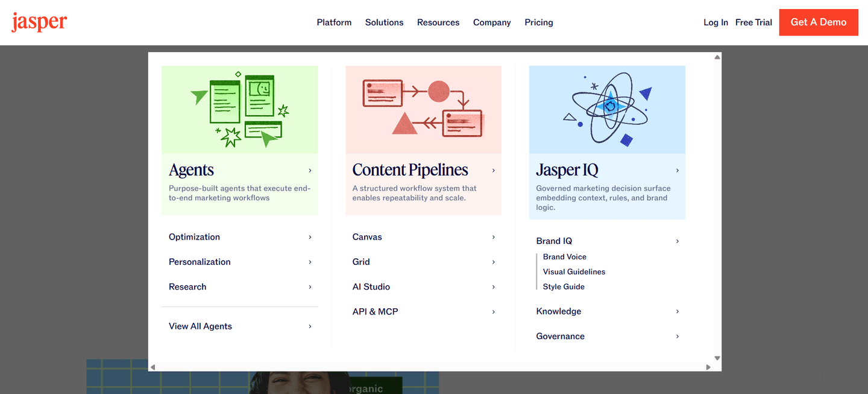Open the Company menu
The image size is (868, 394).
(492, 22)
